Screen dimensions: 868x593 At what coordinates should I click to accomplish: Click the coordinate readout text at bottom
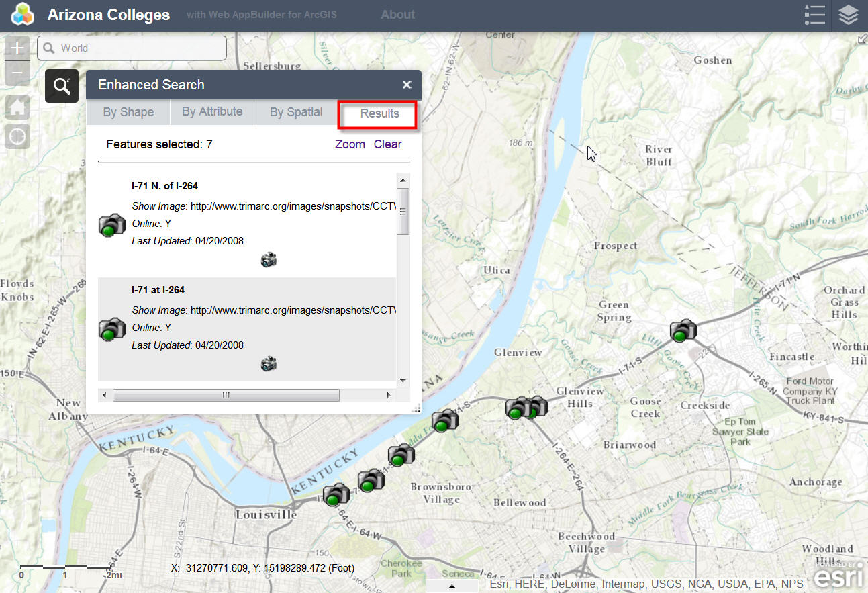click(262, 568)
